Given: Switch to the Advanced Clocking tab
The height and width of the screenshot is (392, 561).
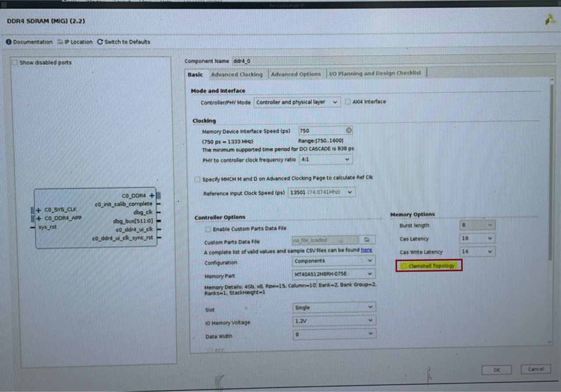Looking at the screenshot, I should pyautogui.click(x=237, y=74).
